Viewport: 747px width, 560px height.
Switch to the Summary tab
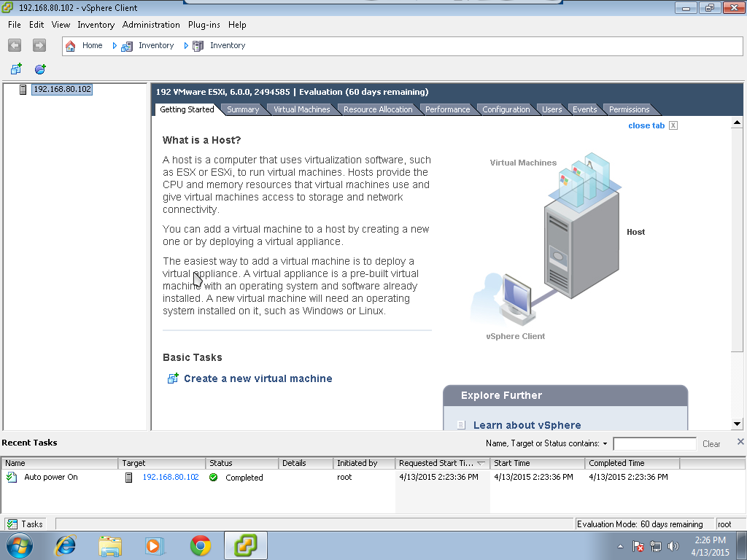(243, 109)
